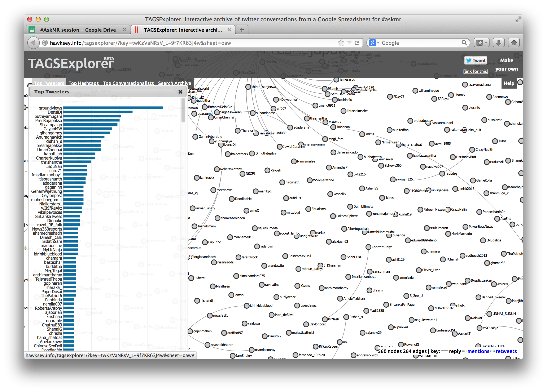Select the idrinkblueblood node

click(246, 306)
